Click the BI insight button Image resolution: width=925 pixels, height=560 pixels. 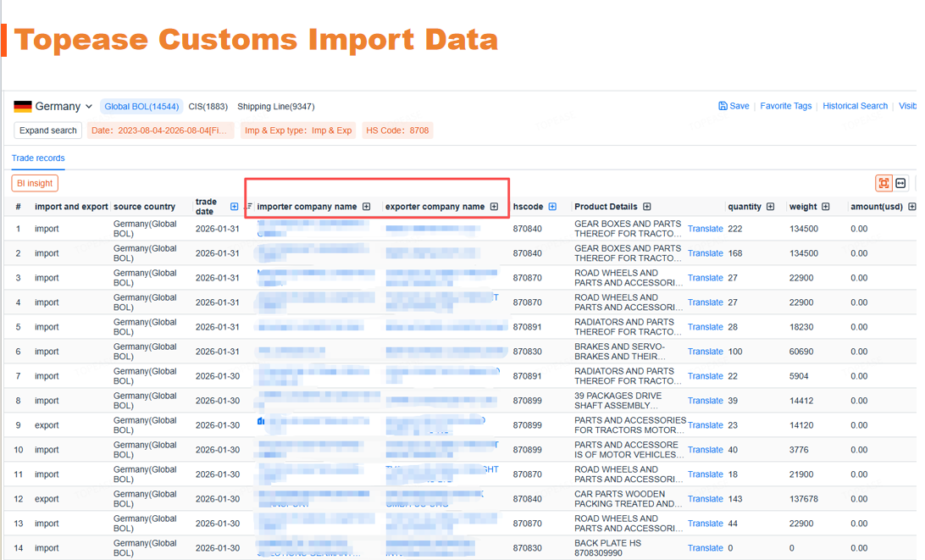point(35,183)
